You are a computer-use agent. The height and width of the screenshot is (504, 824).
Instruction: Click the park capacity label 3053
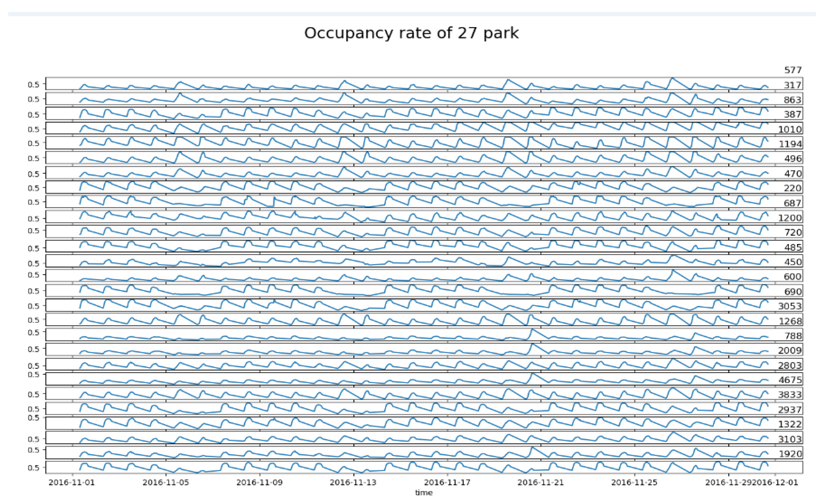790,306
